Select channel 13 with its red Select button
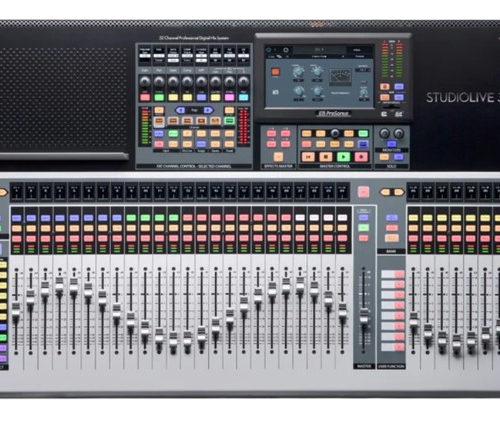Viewport: 500px width, 421px height. (188, 218)
